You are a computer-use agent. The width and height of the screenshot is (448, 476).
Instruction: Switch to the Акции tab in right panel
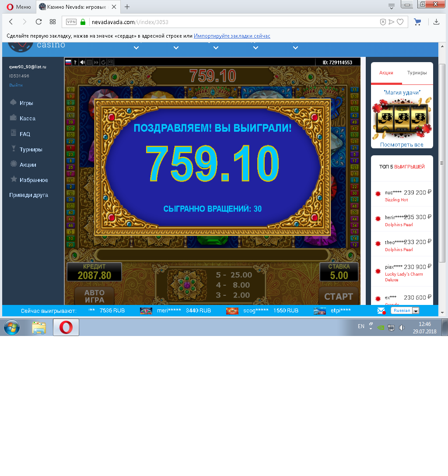tap(386, 73)
